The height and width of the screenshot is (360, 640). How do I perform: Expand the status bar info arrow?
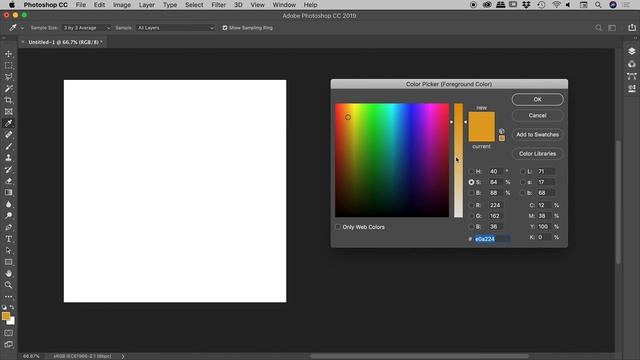pos(122,356)
